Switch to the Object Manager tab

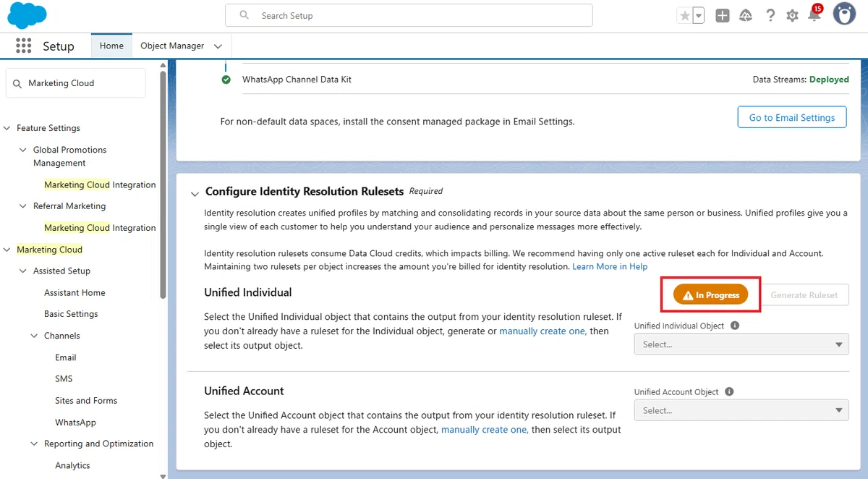(172, 46)
